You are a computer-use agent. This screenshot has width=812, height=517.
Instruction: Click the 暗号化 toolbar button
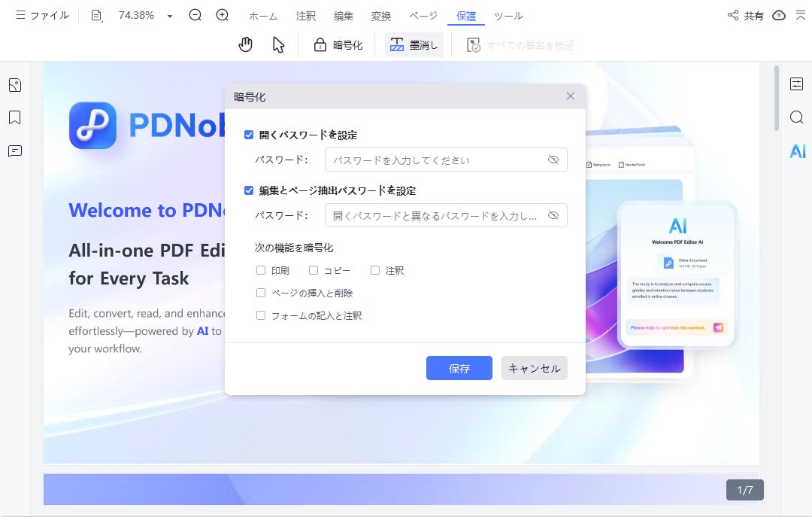point(338,45)
